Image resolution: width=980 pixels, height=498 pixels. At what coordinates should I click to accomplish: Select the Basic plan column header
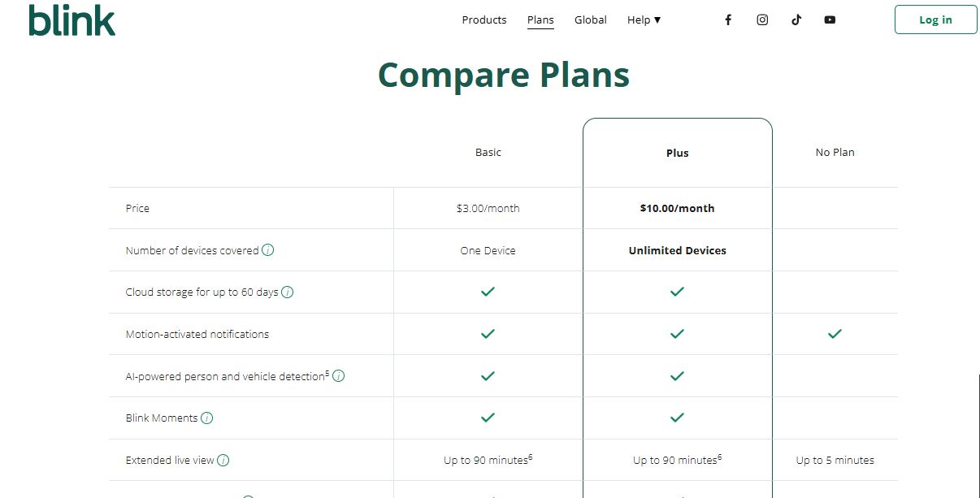[x=488, y=153]
